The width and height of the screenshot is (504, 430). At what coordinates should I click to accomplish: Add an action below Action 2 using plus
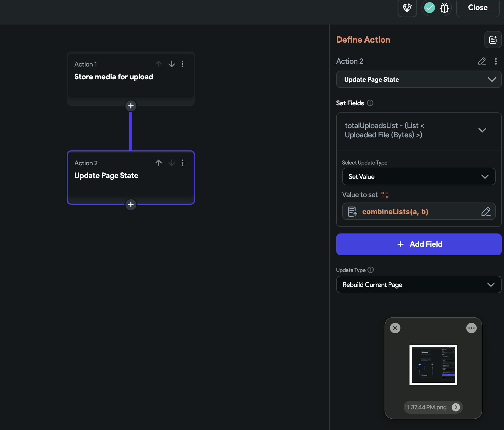pos(131,204)
